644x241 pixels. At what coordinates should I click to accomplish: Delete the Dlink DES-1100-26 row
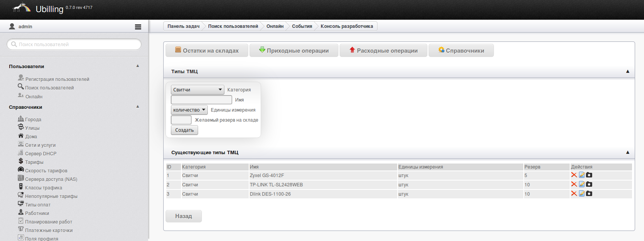(x=574, y=194)
